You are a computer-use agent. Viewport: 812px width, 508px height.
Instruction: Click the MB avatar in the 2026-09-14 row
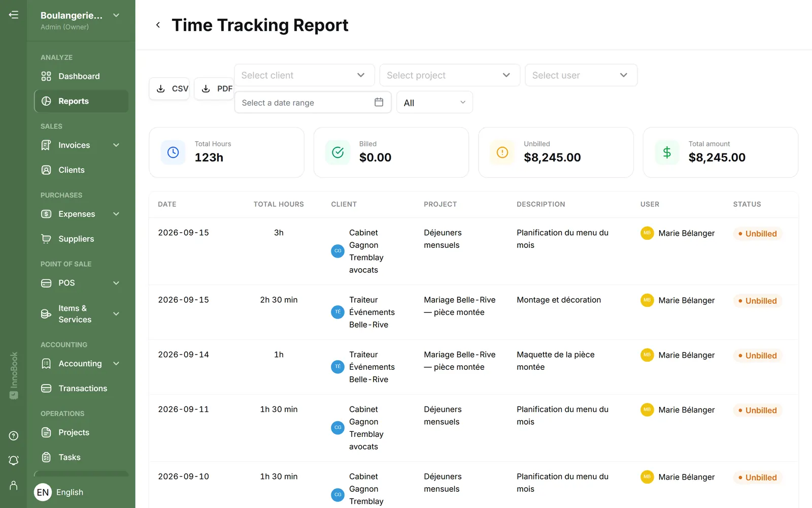tap(647, 355)
